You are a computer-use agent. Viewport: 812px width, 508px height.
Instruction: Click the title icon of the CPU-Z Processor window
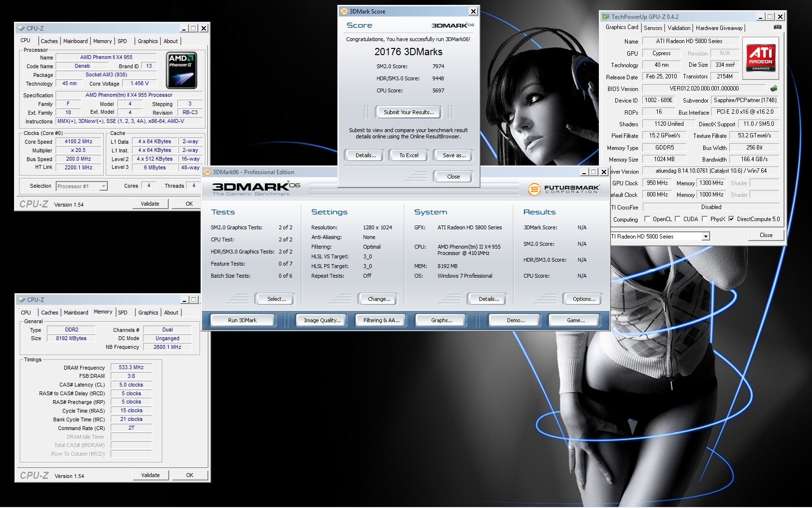tap(21, 28)
